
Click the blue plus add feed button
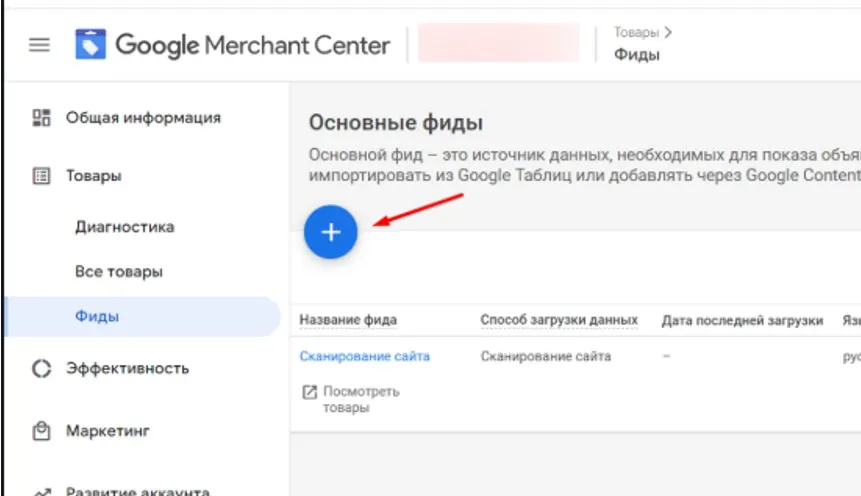point(331,232)
